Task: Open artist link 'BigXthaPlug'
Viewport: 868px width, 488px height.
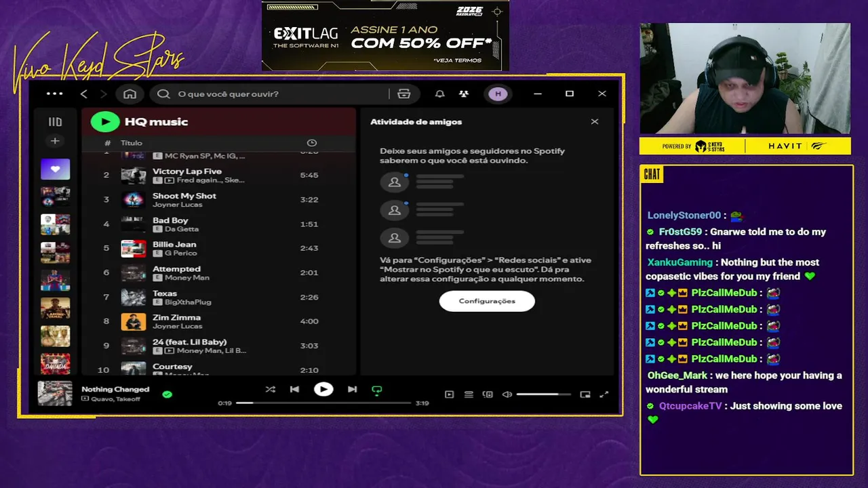Action: (x=188, y=302)
